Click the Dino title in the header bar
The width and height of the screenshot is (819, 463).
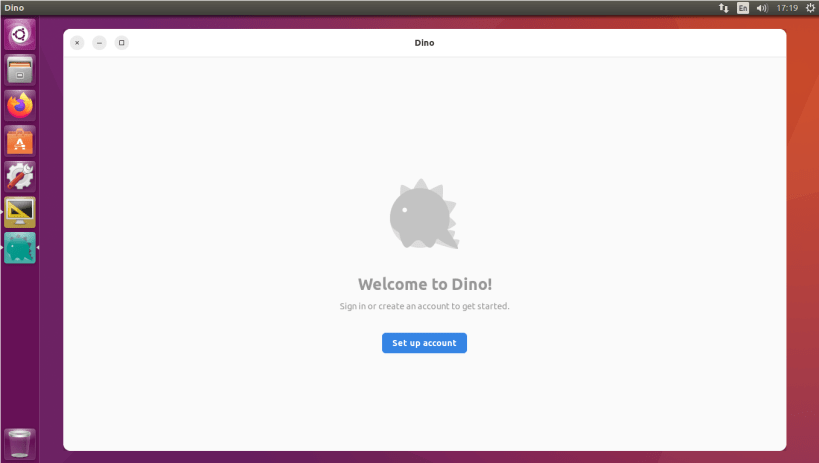[424, 43]
